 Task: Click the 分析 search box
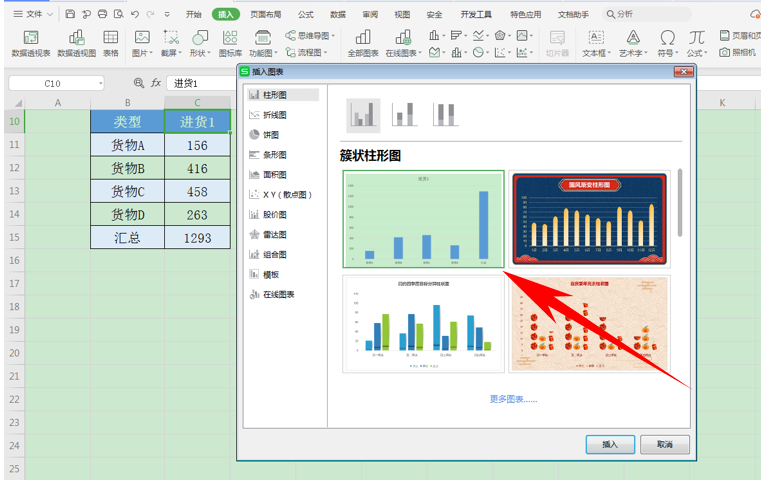[647, 15]
